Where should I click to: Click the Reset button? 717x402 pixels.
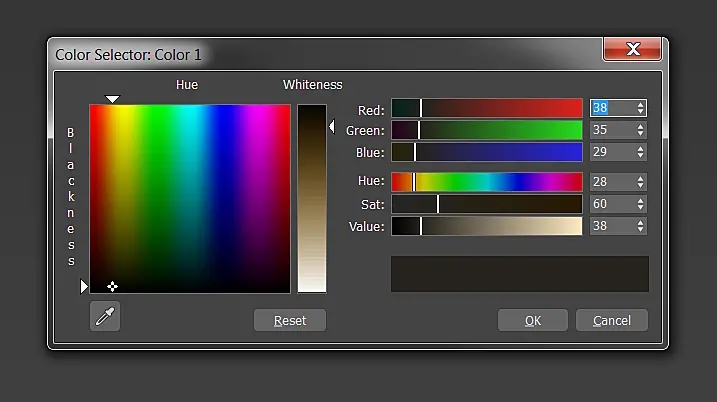pyautogui.click(x=290, y=320)
